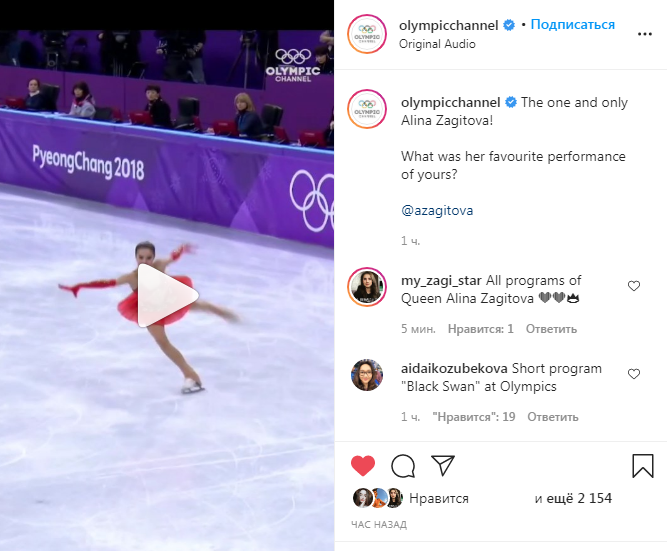The width and height of the screenshot is (667, 551).
Task: Open more options three-dot menu
Action: (x=644, y=34)
